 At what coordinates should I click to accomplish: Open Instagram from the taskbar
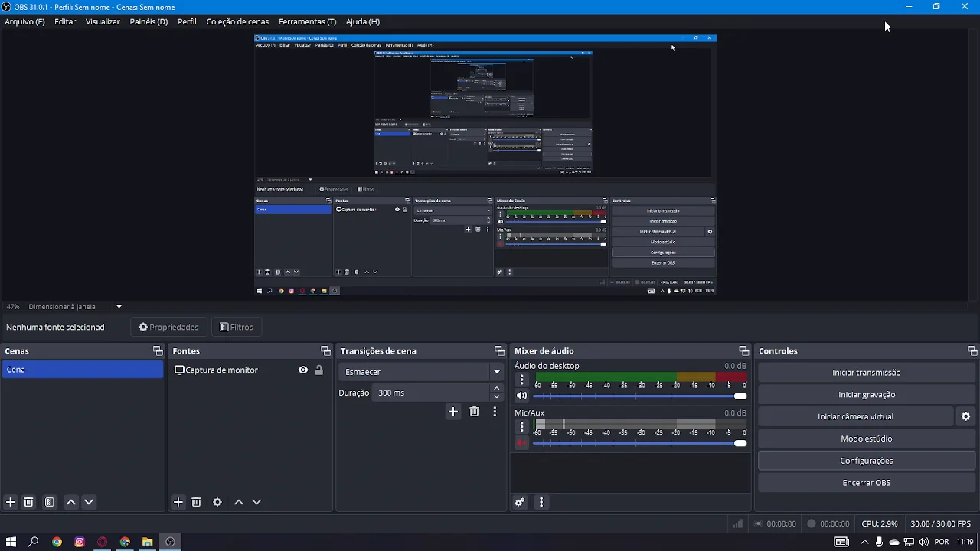tap(80, 542)
